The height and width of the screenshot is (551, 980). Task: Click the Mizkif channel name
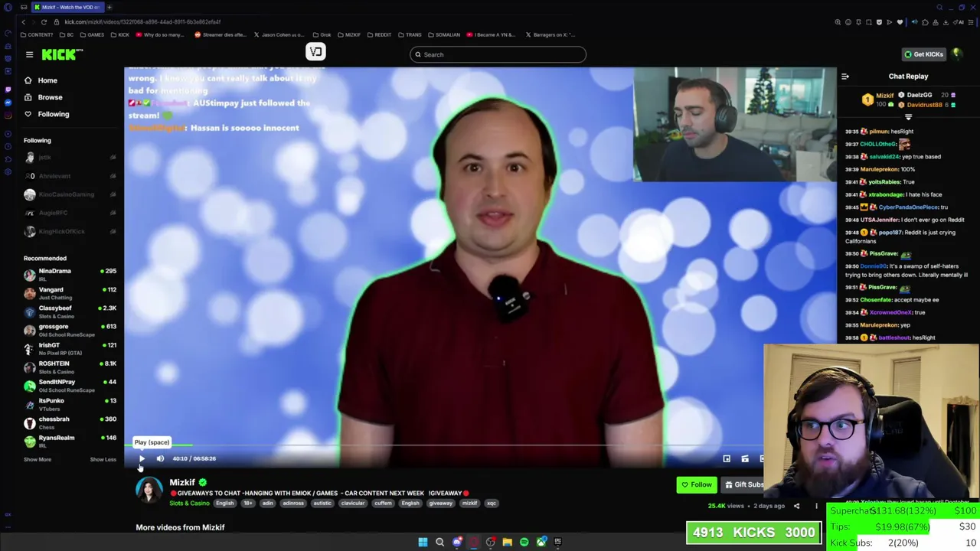(x=182, y=482)
